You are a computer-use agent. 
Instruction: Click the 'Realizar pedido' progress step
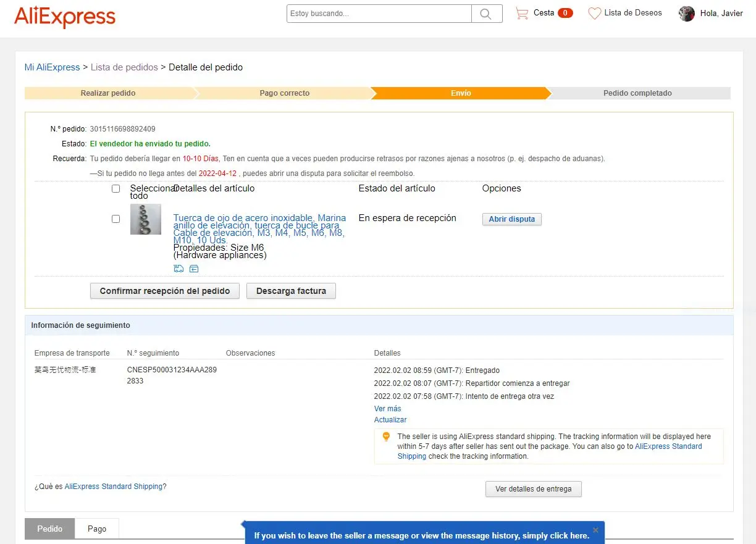[109, 93]
